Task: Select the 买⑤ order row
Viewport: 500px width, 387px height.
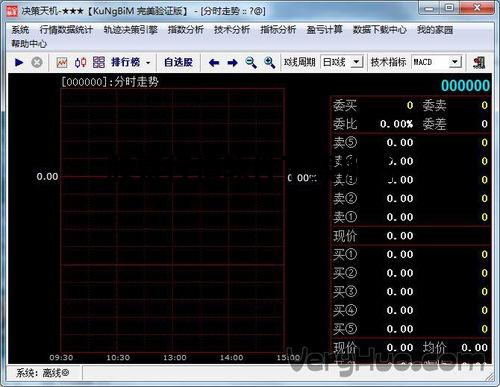Action: click(410, 329)
